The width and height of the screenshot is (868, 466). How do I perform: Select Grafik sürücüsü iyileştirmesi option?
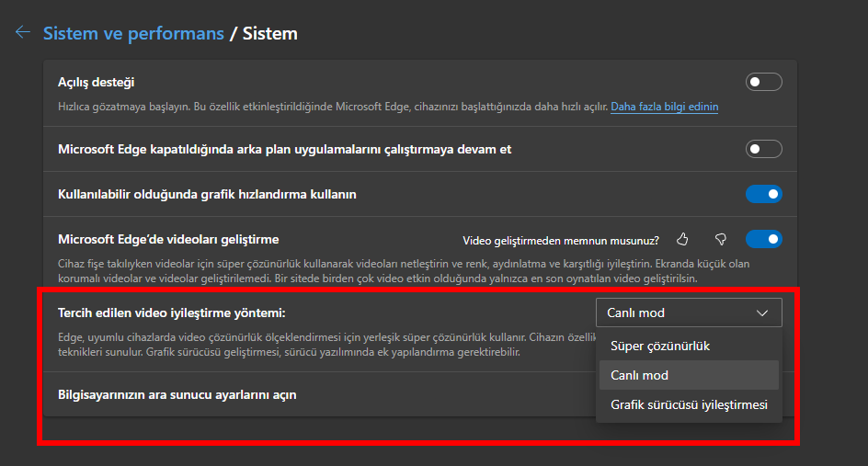point(689,404)
